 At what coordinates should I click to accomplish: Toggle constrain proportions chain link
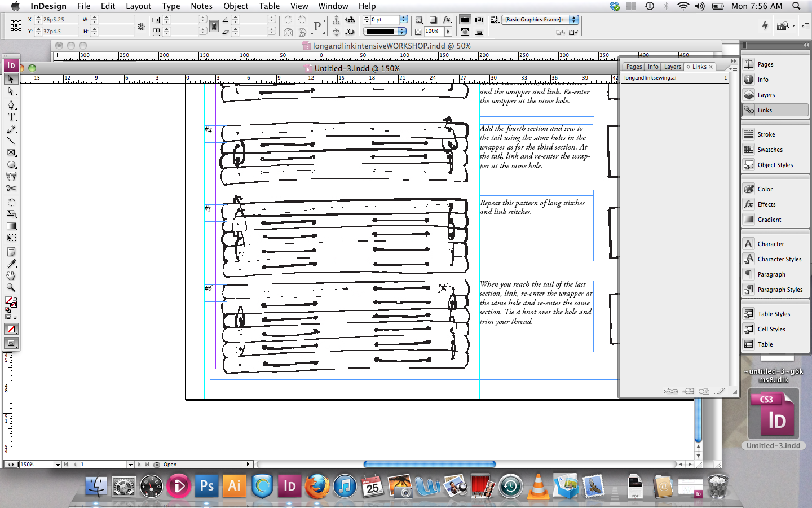(214, 26)
